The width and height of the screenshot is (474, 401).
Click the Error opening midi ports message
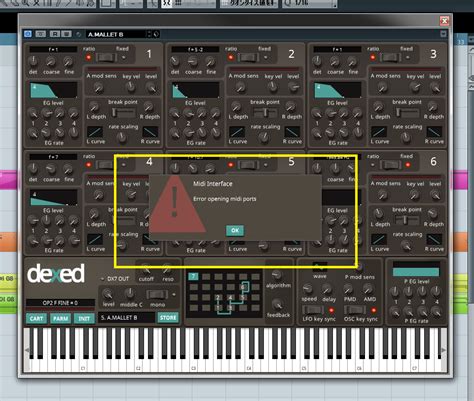coord(225,199)
